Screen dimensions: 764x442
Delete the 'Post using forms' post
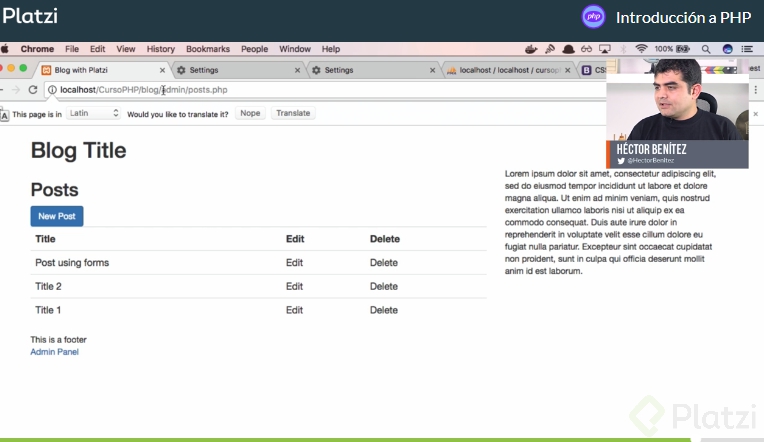tap(383, 263)
